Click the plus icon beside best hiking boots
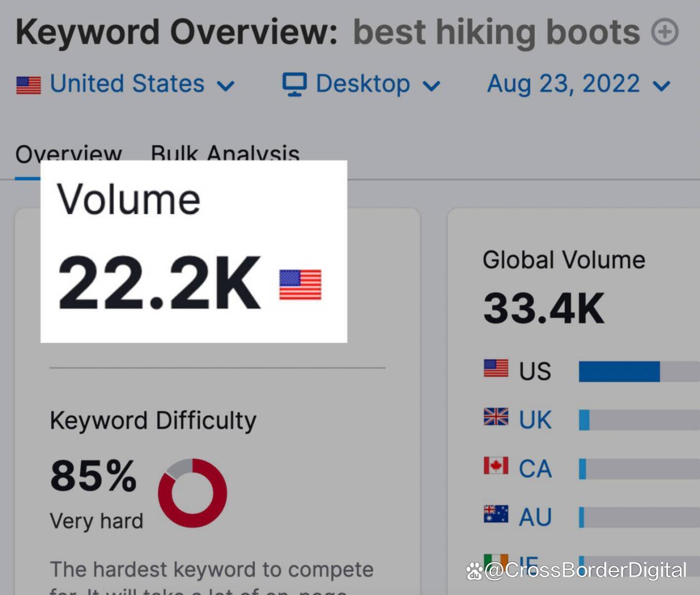This screenshot has height=595, width=700. (665, 32)
